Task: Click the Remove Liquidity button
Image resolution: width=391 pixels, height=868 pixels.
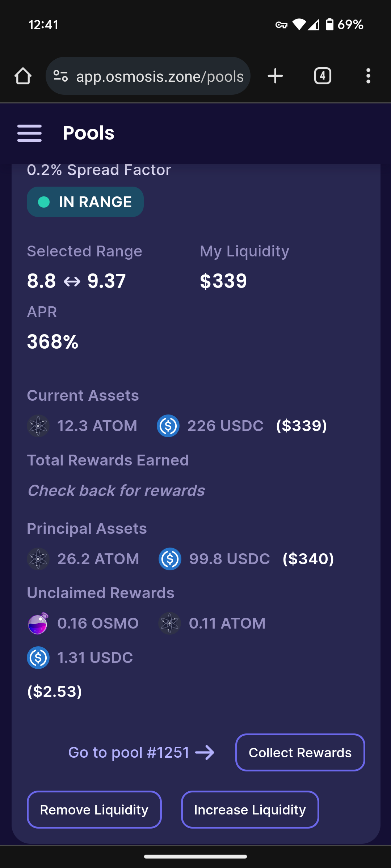Action: [94, 809]
